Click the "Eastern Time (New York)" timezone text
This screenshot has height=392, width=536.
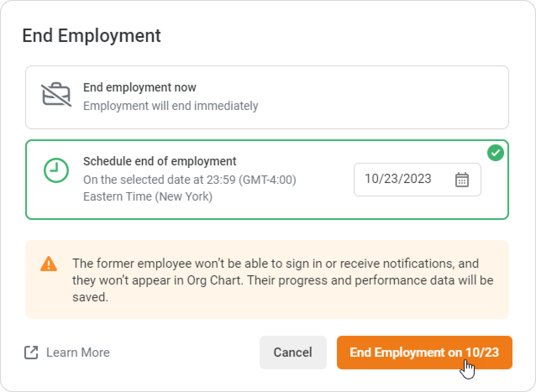(x=147, y=196)
